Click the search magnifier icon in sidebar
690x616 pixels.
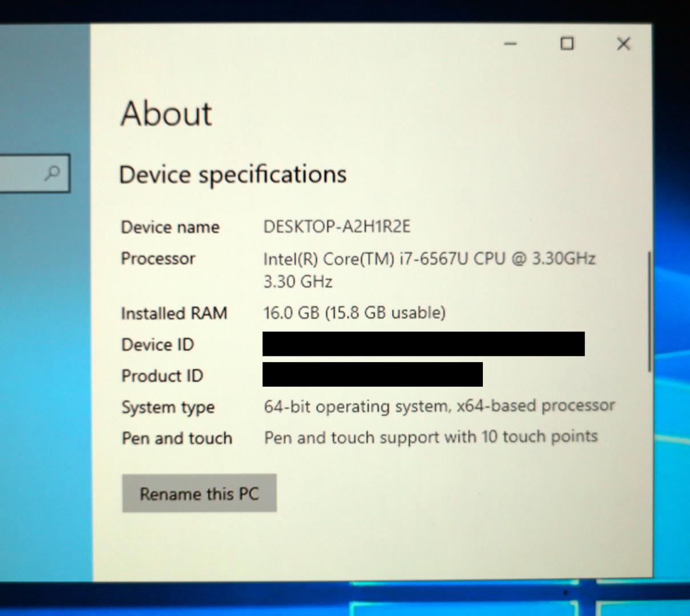coord(52,172)
